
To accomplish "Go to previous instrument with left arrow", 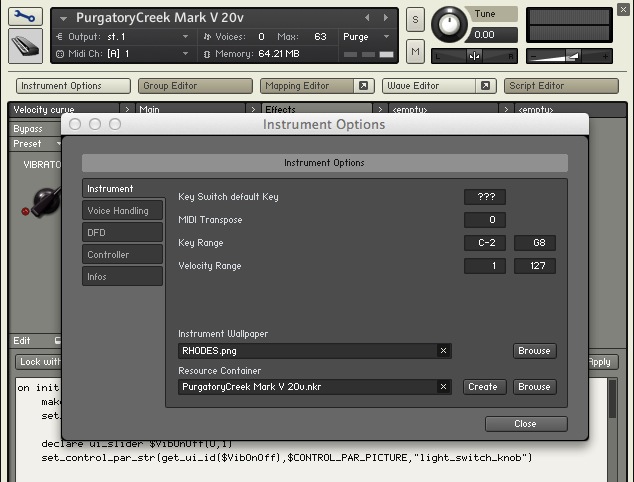I will [367, 18].
